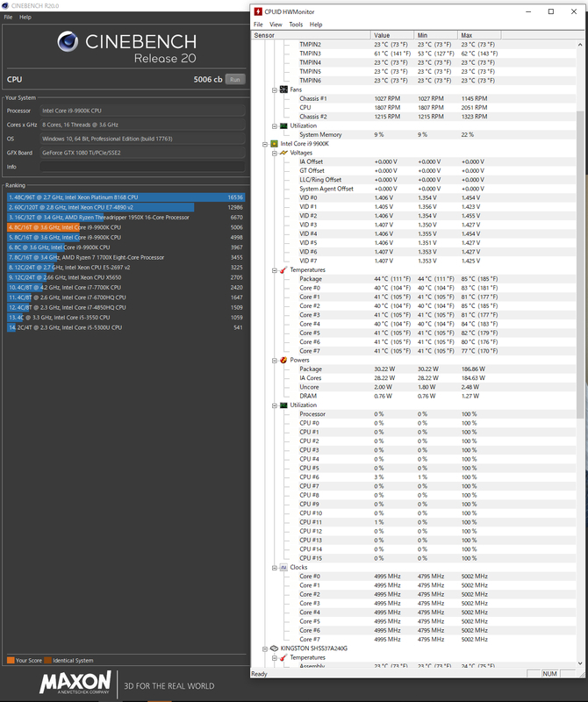Select ranking entry Xeon CPU E7-4890 v2
This screenshot has width=588, height=702.
[125, 207]
